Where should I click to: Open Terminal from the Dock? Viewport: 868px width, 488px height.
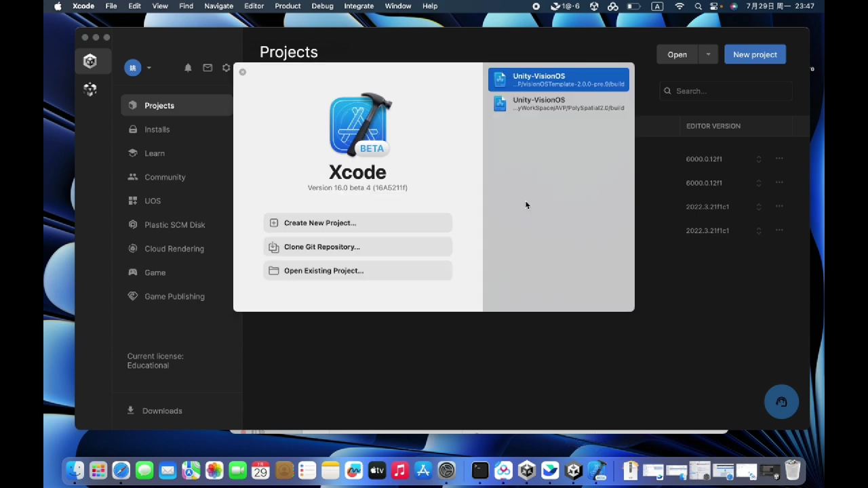(x=480, y=470)
